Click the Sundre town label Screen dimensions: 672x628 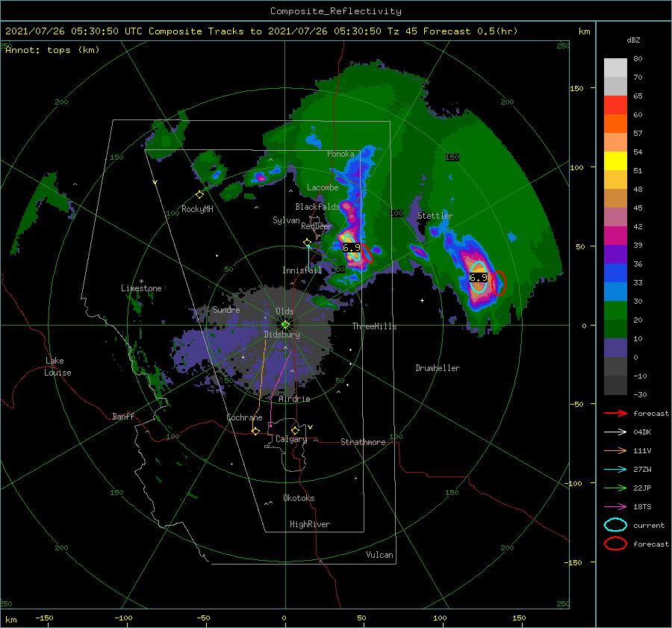coord(226,309)
